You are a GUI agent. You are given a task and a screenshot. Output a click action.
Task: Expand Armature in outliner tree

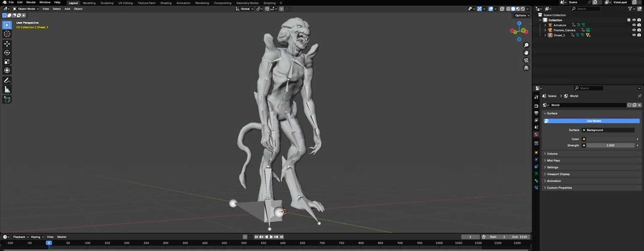(545, 25)
